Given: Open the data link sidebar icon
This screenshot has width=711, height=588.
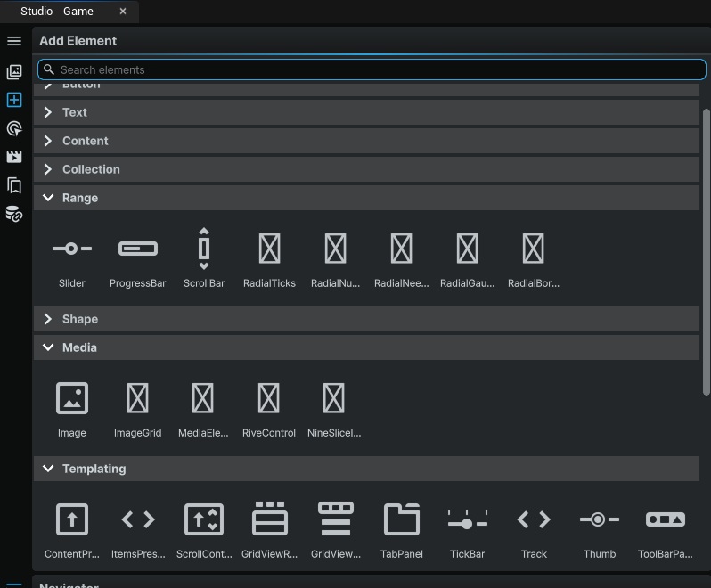Looking at the screenshot, I should 14,214.
